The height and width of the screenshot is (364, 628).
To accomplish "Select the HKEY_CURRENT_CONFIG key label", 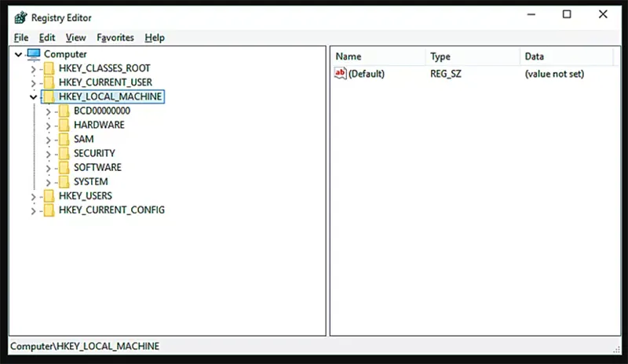I will click(x=111, y=210).
